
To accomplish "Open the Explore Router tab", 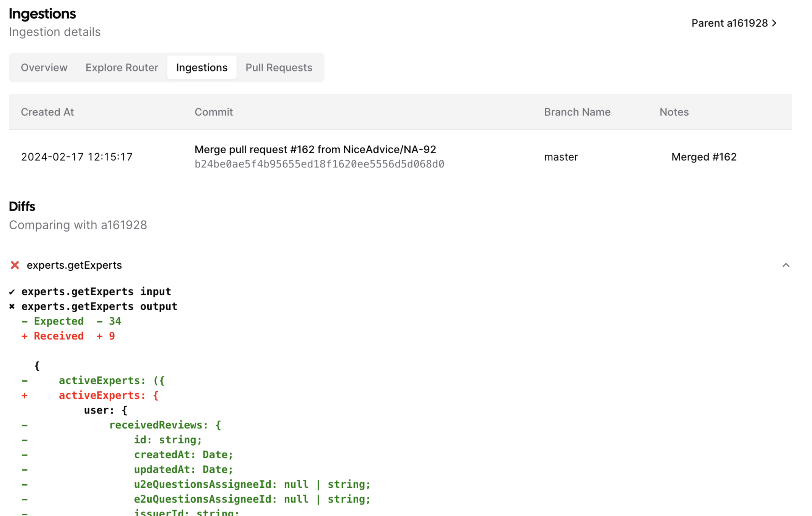I will click(x=122, y=68).
